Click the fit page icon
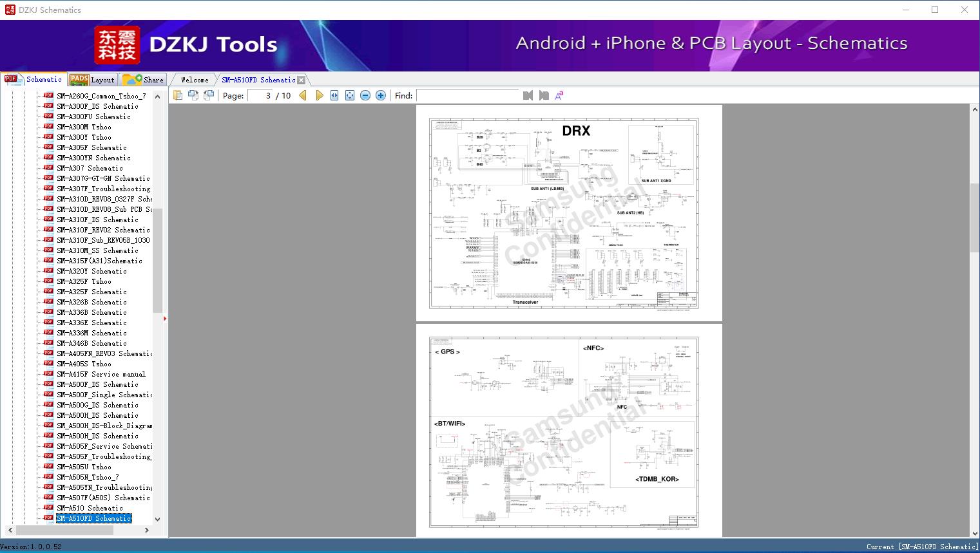The width and height of the screenshot is (980, 553). click(x=350, y=95)
